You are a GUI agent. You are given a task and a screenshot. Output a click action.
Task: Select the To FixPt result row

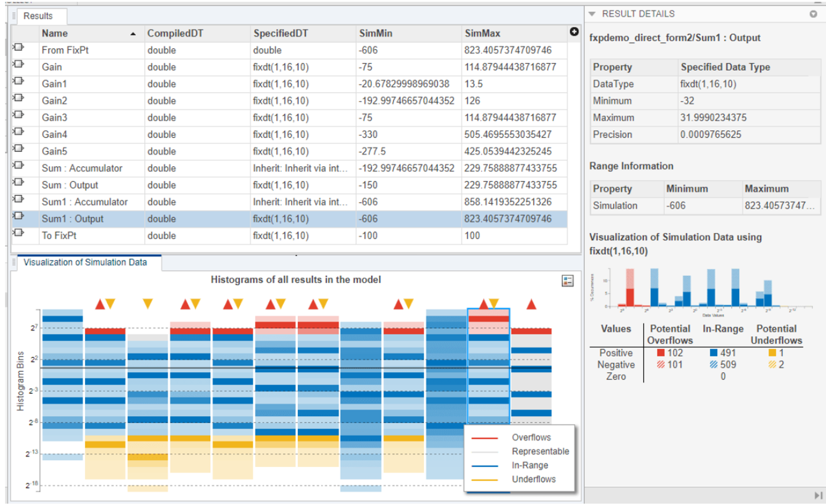289,236
